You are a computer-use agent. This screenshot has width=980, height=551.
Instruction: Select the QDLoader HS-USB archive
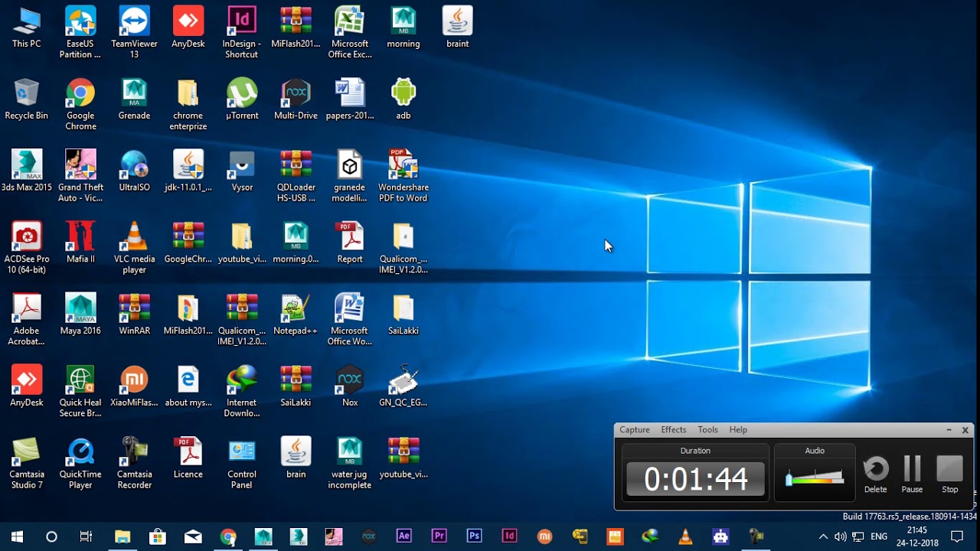(x=296, y=176)
